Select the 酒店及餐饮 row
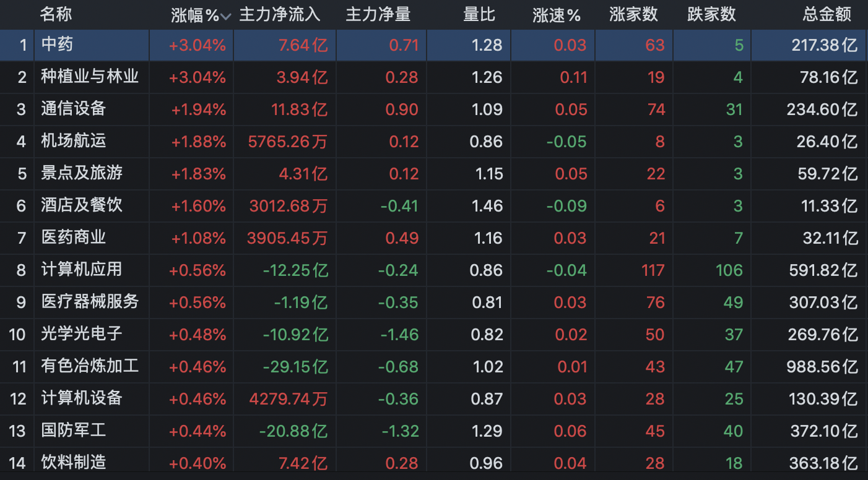The image size is (868, 480). pos(82,205)
